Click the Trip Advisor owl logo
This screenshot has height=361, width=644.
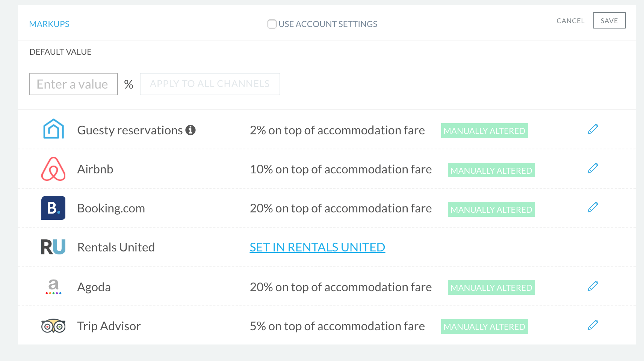53,326
